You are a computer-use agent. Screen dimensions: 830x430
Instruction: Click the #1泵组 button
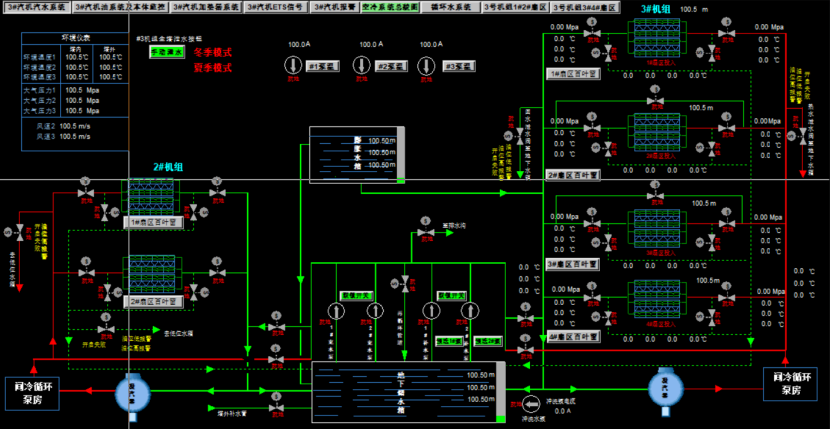click(x=323, y=67)
